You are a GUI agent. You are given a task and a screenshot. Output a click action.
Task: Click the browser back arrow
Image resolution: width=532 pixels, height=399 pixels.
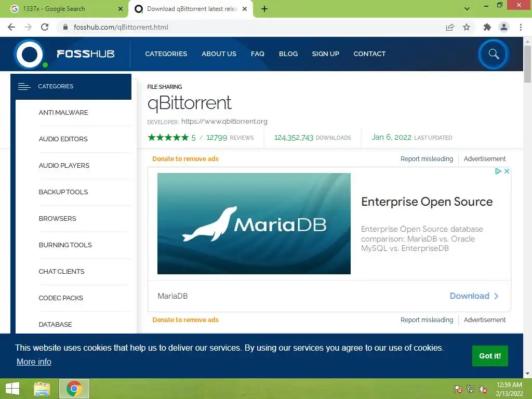coord(11,27)
